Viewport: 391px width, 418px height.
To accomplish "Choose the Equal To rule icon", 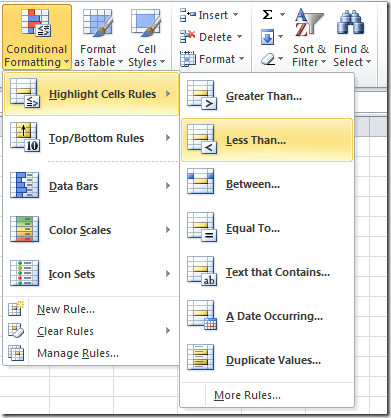I will click(x=202, y=227).
